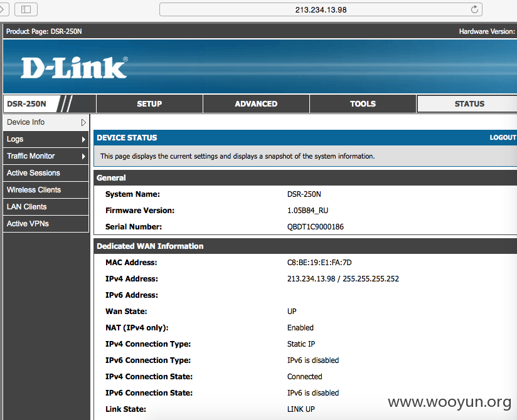This screenshot has width=517, height=420.
Task: View Active Sessions
Action: [46, 173]
